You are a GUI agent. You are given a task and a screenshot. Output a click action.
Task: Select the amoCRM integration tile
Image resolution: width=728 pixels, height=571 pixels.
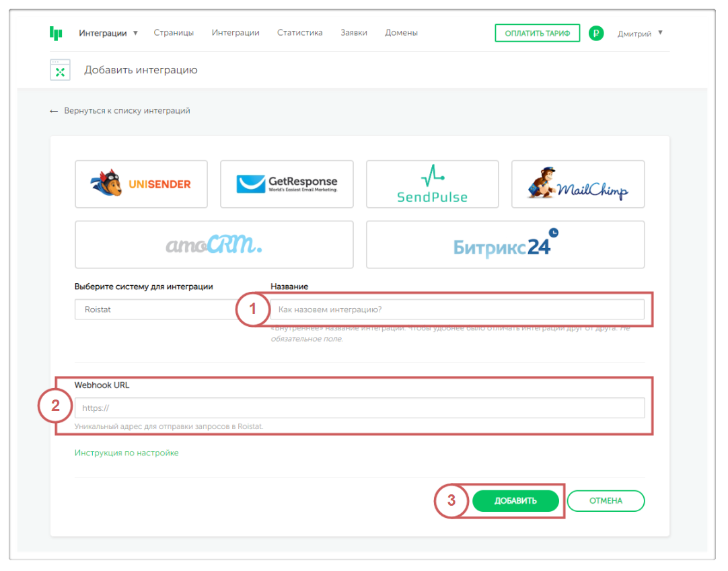(214, 245)
